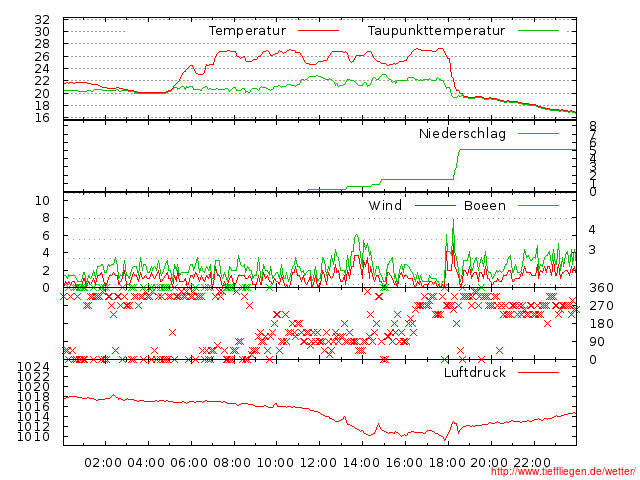Image resolution: width=640 pixels, height=480 pixels.
Task: Click the 08:00 time axis label
Action: pyautogui.click(x=232, y=463)
